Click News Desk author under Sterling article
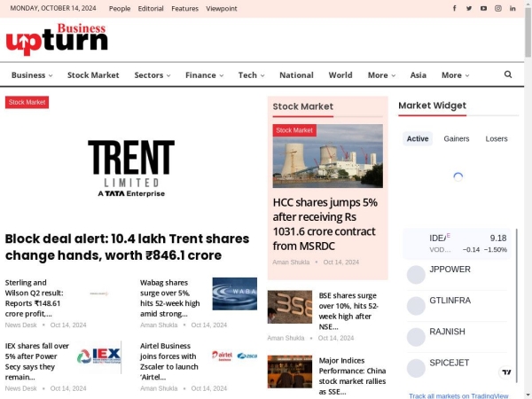Viewport: 532px width, 399px height. pyautogui.click(x=20, y=325)
